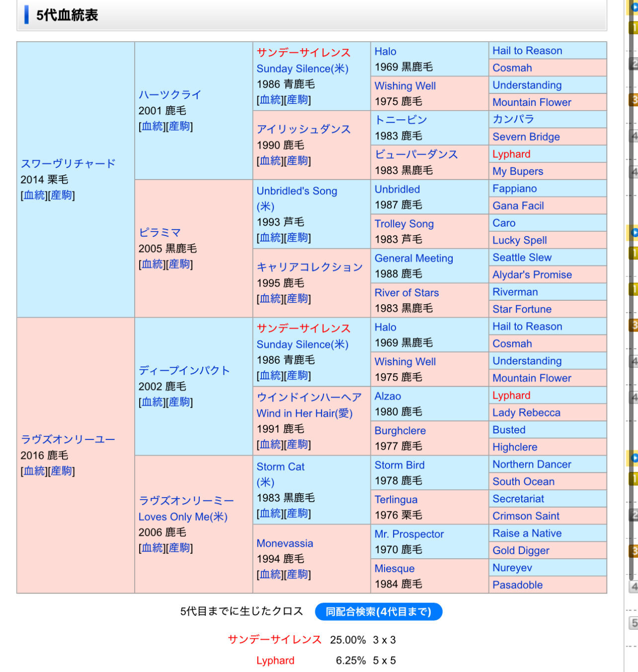
Task: Open Gana Facil horse link
Action: tap(518, 206)
